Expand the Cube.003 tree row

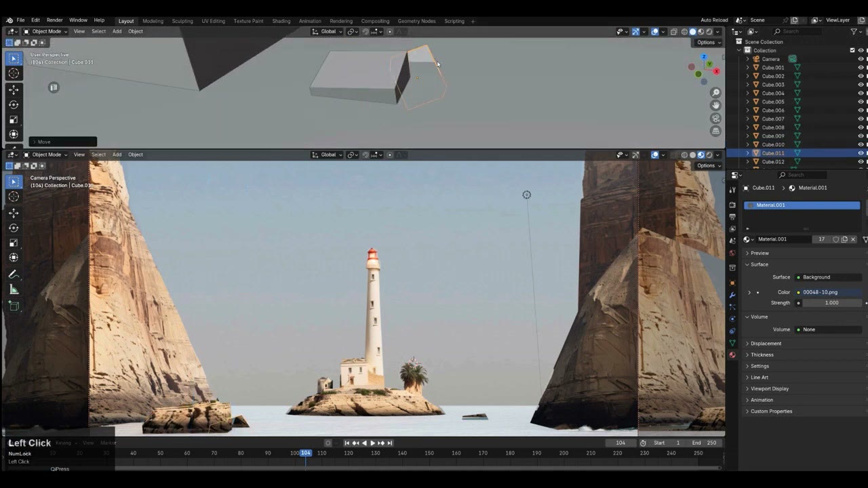(x=748, y=85)
